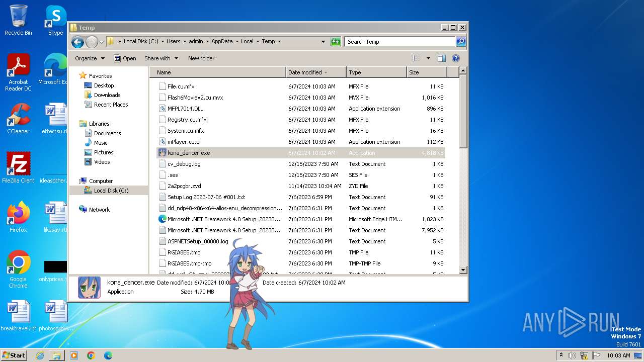The image size is (644, 362).
Task: Expand the arrow after admin breadcrumb
Action: (x=207, y=42)
